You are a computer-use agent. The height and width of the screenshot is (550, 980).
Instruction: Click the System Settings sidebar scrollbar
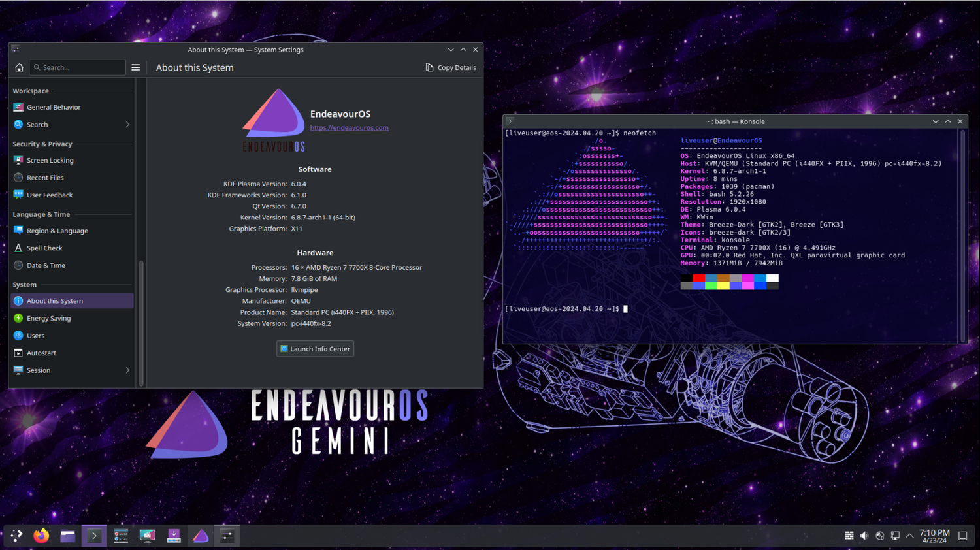(x=141, y=323)
